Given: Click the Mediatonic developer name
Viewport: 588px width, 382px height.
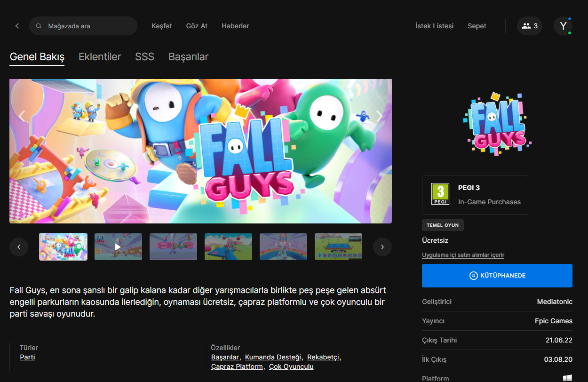Looking at the screenshot, I should (555, 302).
